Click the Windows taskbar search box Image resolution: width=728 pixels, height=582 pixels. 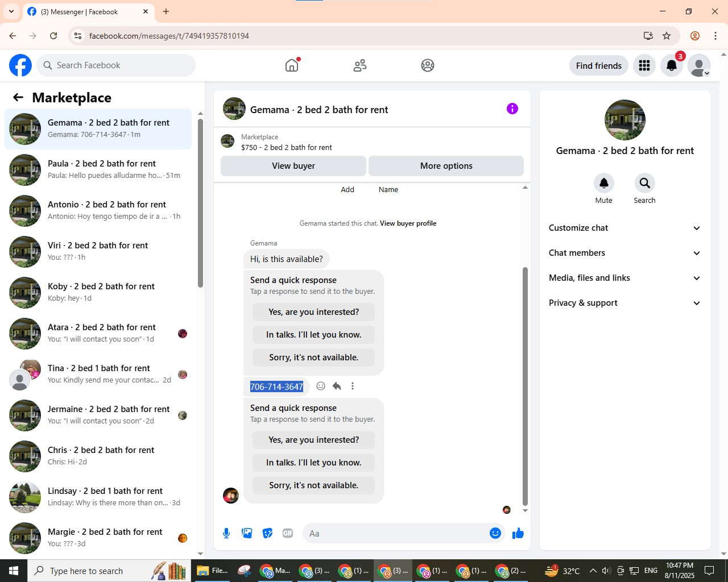pyautogui.click(x=108, y=571)
